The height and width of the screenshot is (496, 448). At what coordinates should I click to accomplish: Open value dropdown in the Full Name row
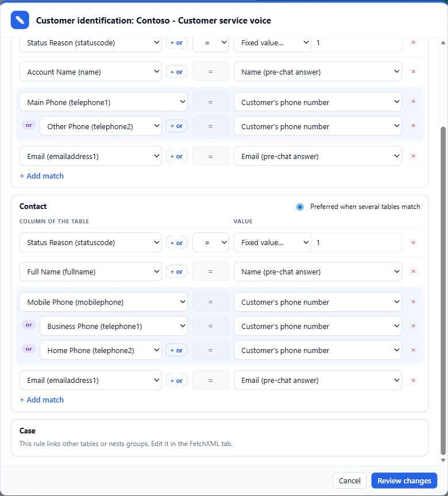pyautogui.click(x=318, y=272)
